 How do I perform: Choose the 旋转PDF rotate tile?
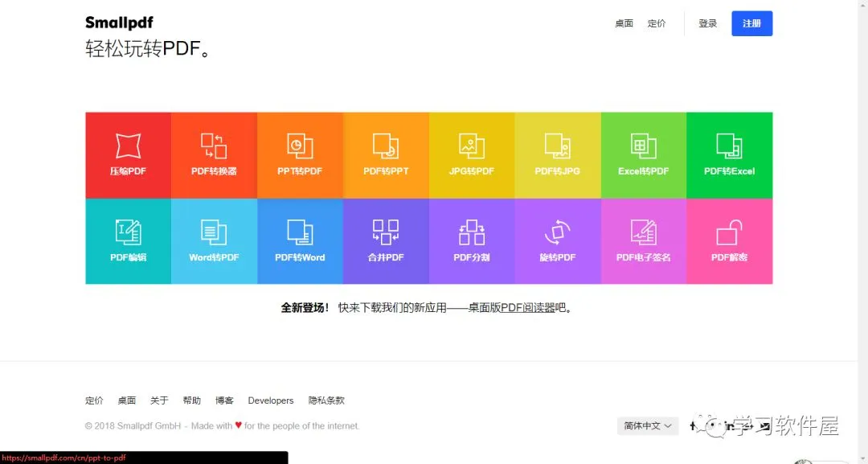point(558,241)
